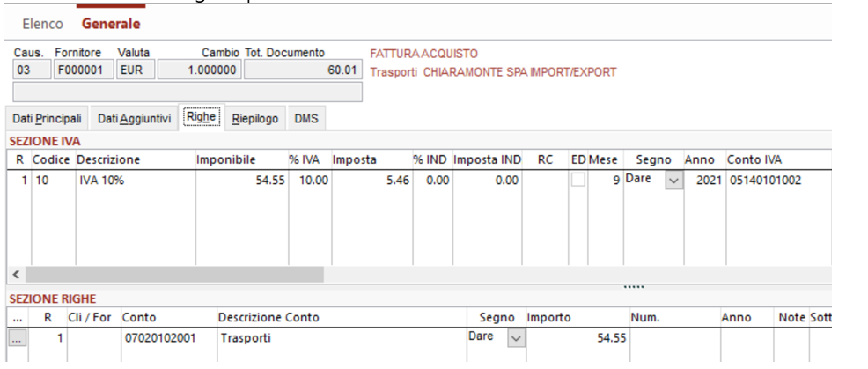The image size is (868, 369).
Task: Click the Fornitore field F000001
Action: coord(84,70)
